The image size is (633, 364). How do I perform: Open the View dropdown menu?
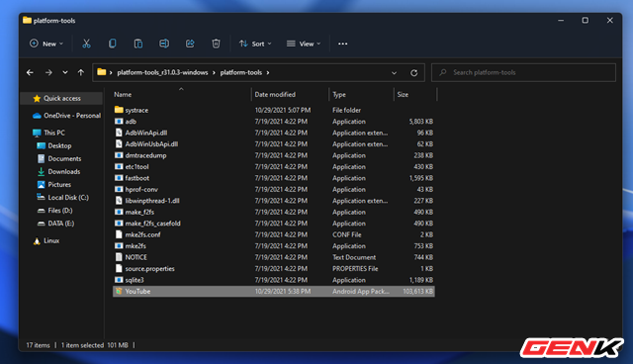point(304,44)
